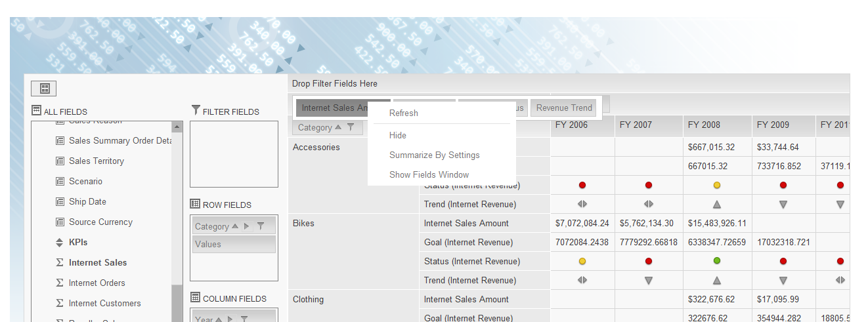Click the Values item in Row Fields
Viewport: 868px width, 322px height.
click(234, 244)
